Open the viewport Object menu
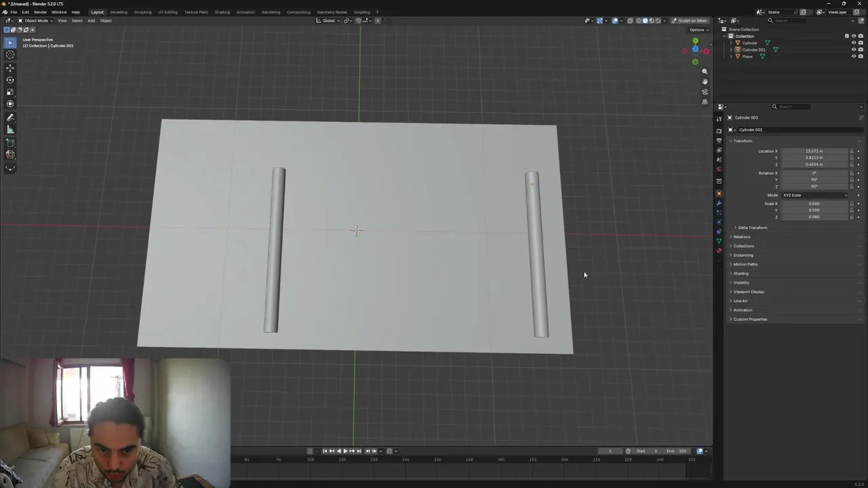This screenshot has height=488, width=868. click(106, 20)
